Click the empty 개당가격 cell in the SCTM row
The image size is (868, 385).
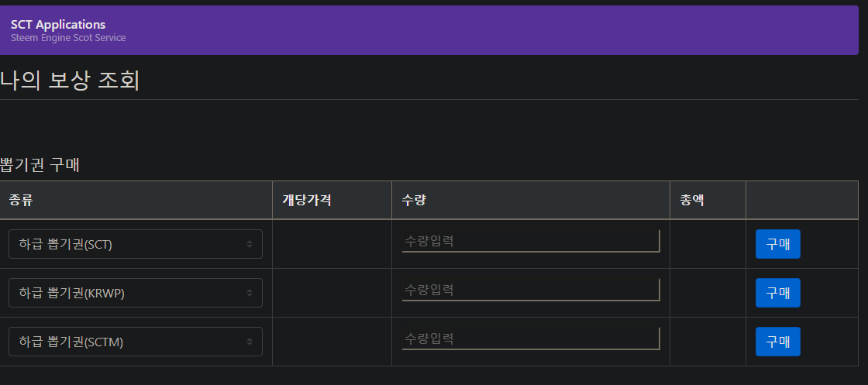332,342
